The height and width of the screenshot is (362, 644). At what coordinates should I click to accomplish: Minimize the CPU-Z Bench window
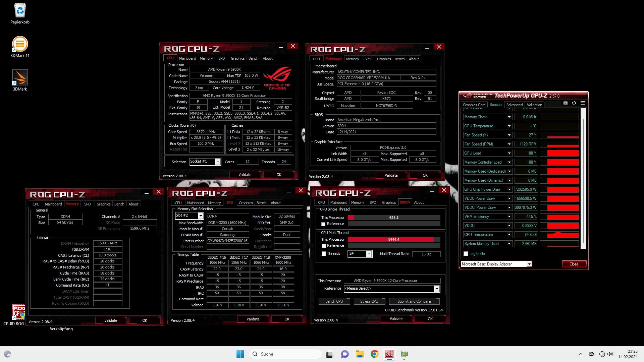point(432,191)
